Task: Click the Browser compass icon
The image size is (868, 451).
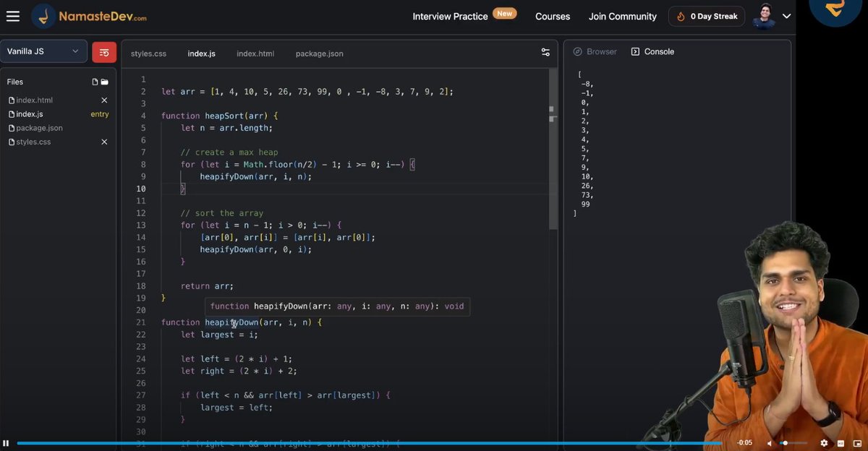Action: (x=577, y=51)
